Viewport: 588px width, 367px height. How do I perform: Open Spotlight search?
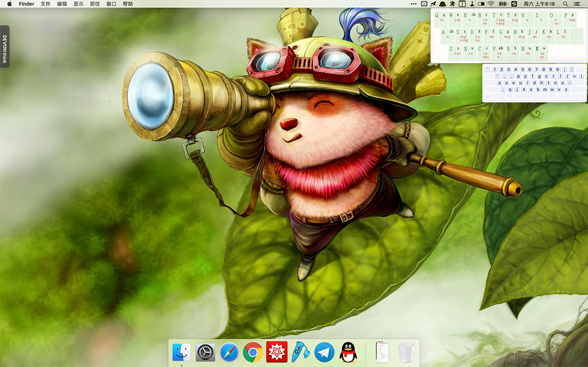click(565, 4)
